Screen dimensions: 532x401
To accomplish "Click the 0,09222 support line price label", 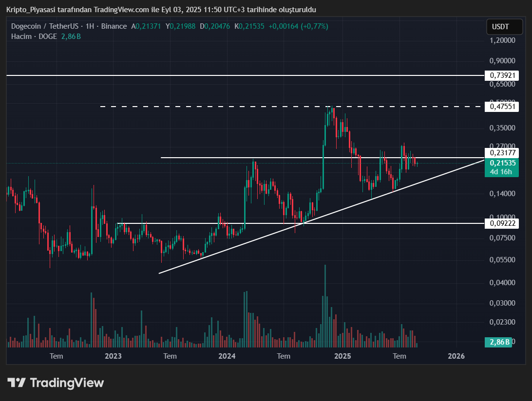I will (502, 223).
